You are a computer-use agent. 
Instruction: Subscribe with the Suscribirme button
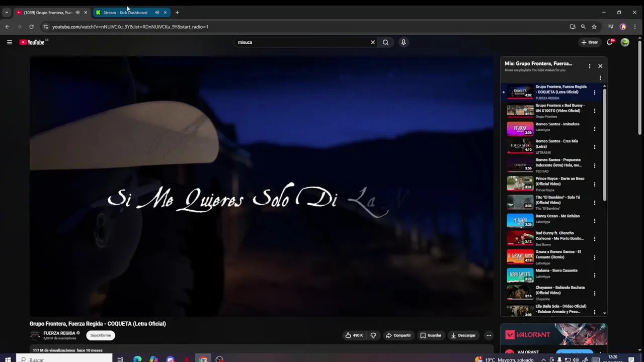(x=101, y=335)
